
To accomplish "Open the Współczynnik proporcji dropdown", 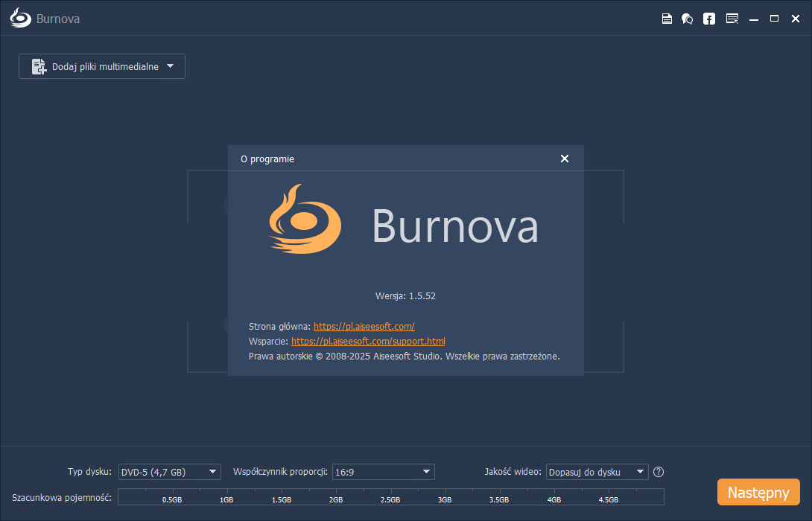I will [383, 472].
